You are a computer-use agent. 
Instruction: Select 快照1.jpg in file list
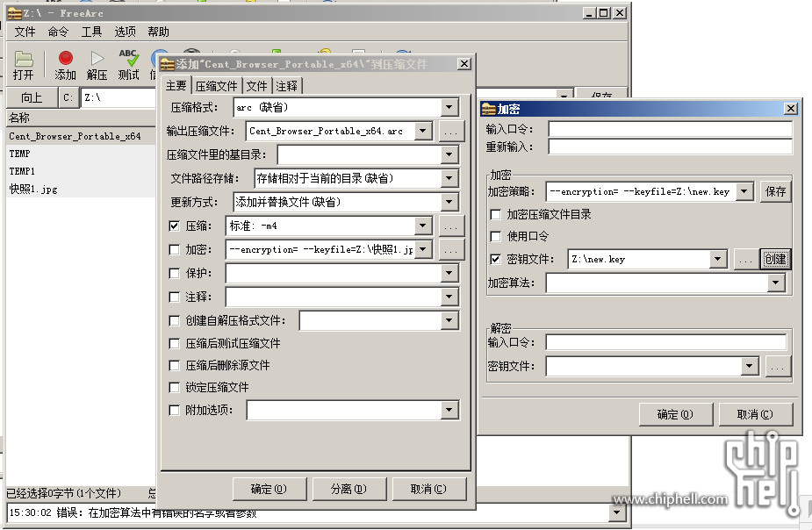pos(33,189)
